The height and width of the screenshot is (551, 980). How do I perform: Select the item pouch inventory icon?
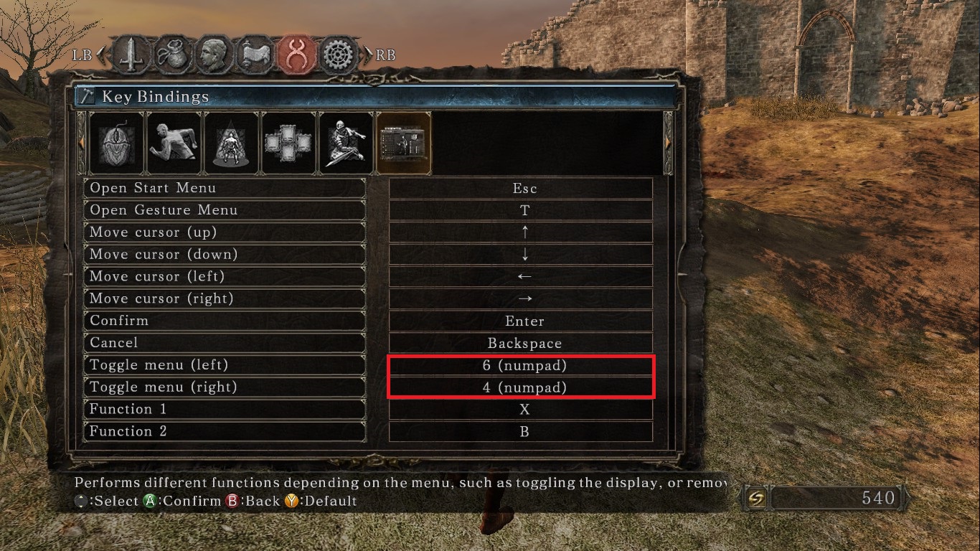[x=172, y=55]
